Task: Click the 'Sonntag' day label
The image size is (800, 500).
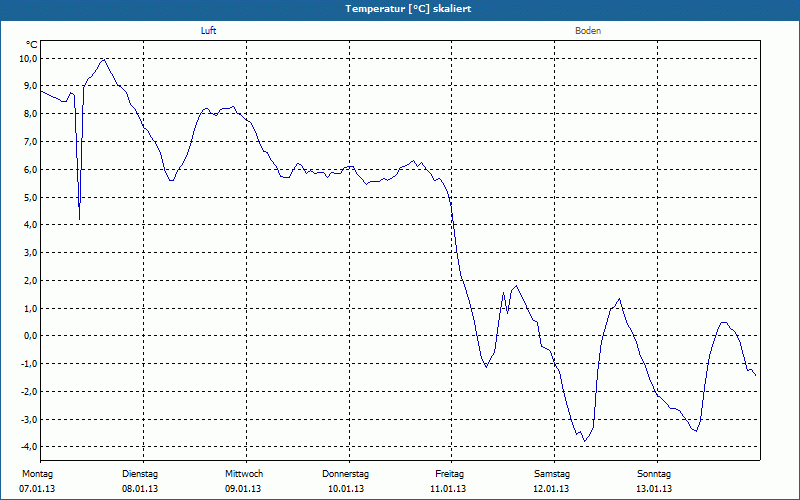Action: point(654,474)
